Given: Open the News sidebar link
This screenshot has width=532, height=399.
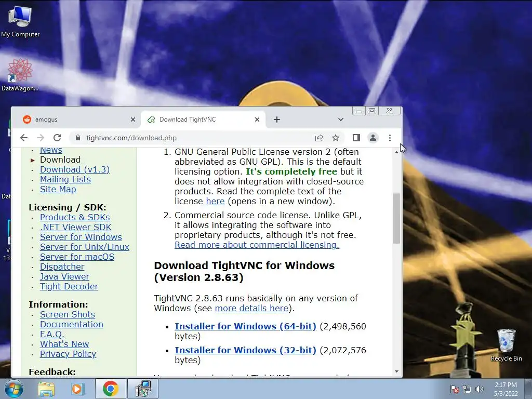Looking at the screenshot, I should tap(51, 150).
